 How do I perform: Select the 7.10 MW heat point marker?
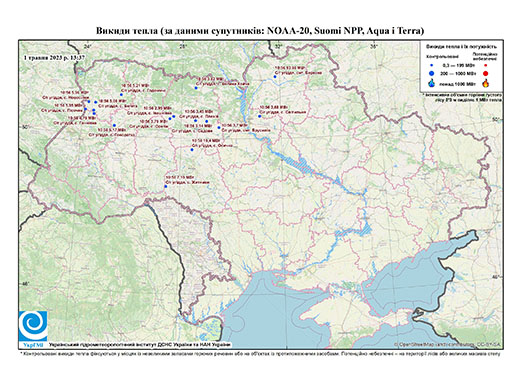(166, 186)
